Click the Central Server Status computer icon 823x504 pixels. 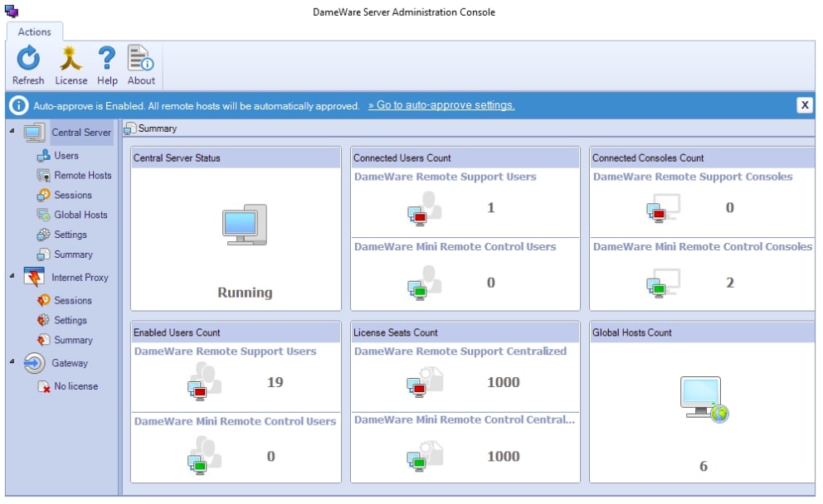tap(245, 225)
